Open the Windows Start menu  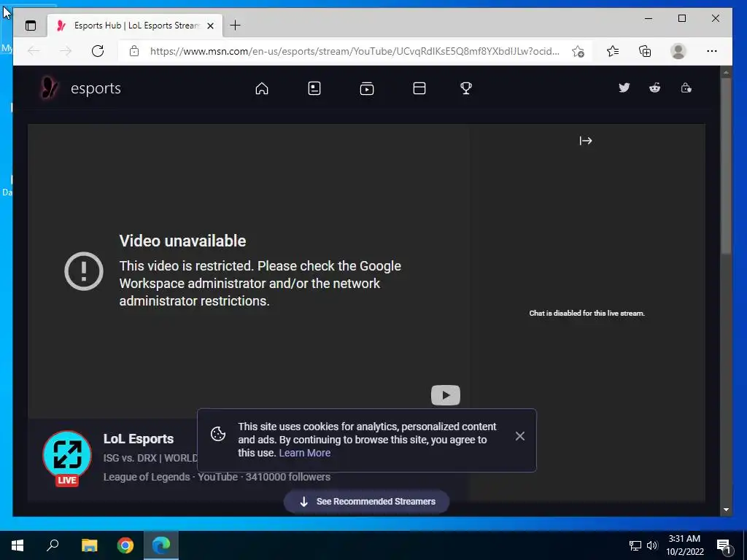click(x=18, y=545)
